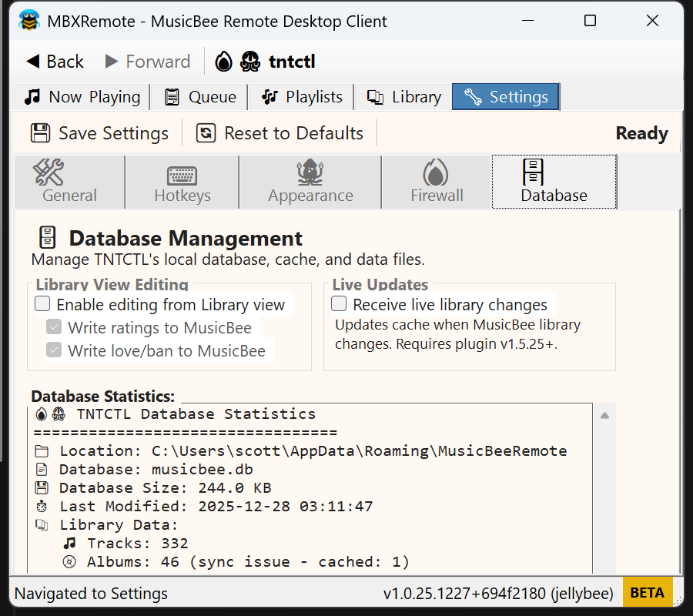Screen dimensions: 693x616
Task: Click the bee icon in the title bar
Action: click(30, 21)
